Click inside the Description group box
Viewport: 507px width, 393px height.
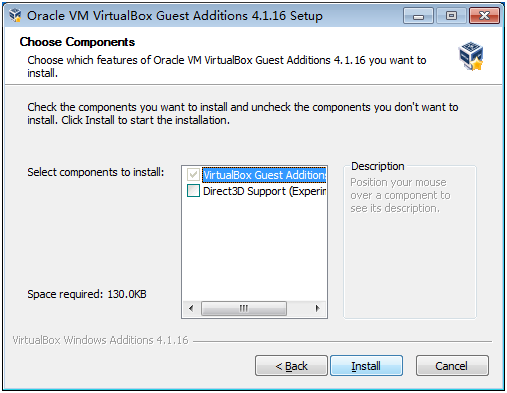tap(410, 260)
